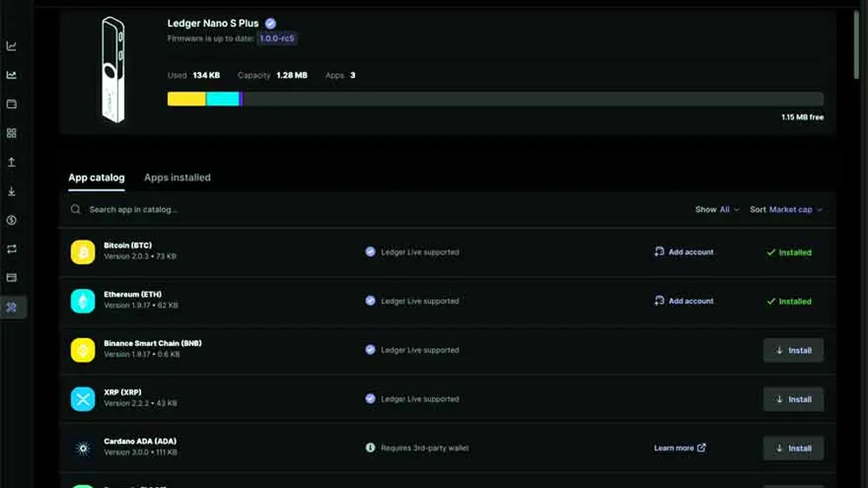868x488 pixels.
Task: Click the Capacity 1.28 MB value
Action: pos(292,76)
